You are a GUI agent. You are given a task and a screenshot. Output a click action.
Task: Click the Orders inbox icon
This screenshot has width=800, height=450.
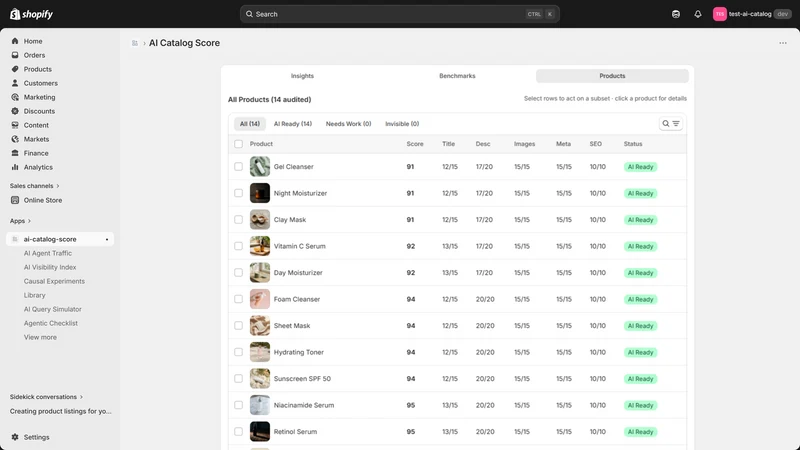(x=15, y=55)
